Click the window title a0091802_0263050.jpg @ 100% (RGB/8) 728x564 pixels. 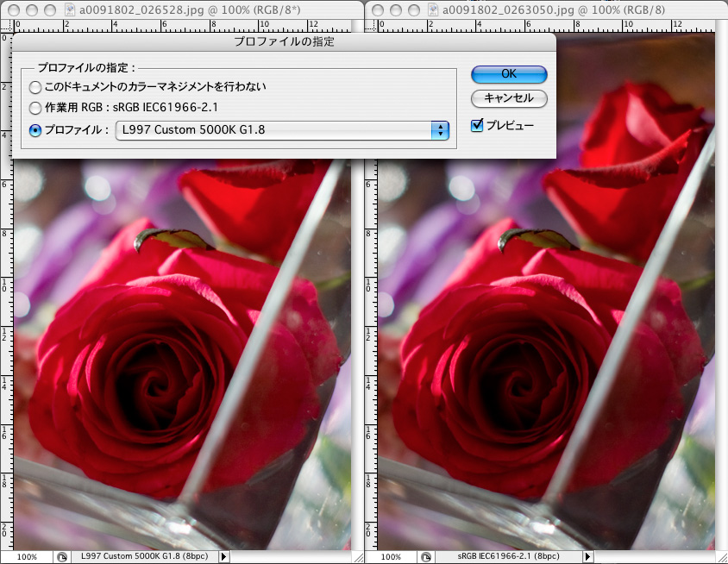click(x=554, y=9)
